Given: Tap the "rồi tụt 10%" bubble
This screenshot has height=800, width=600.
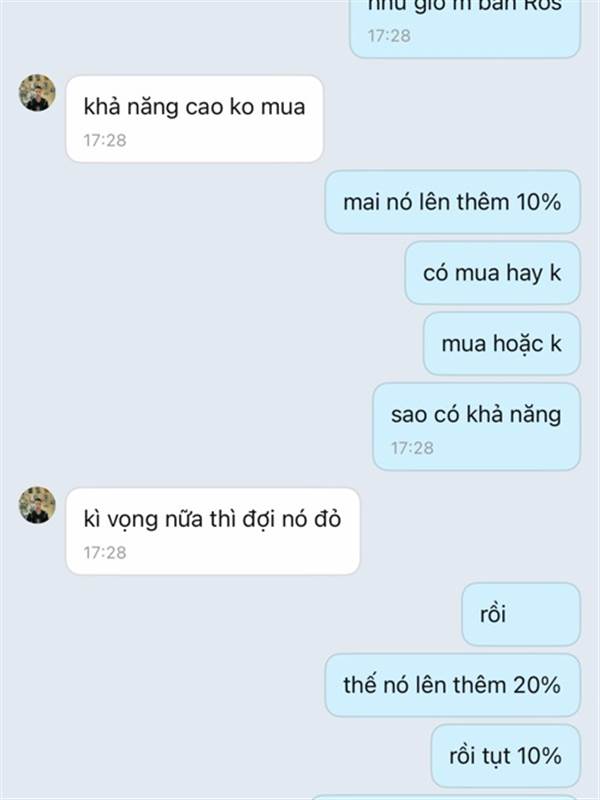Looking at the screenshot, I should pyautogui.click(x=506, y=756).
